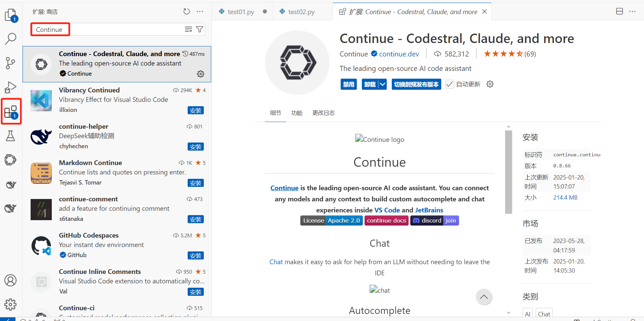Click the scroll-to-top arrow button

484,297
